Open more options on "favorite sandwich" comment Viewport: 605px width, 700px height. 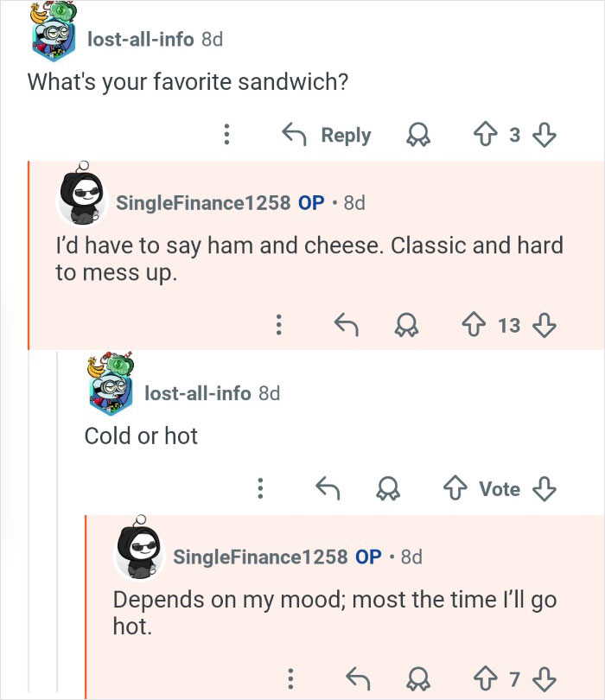[x=226, y=135]
